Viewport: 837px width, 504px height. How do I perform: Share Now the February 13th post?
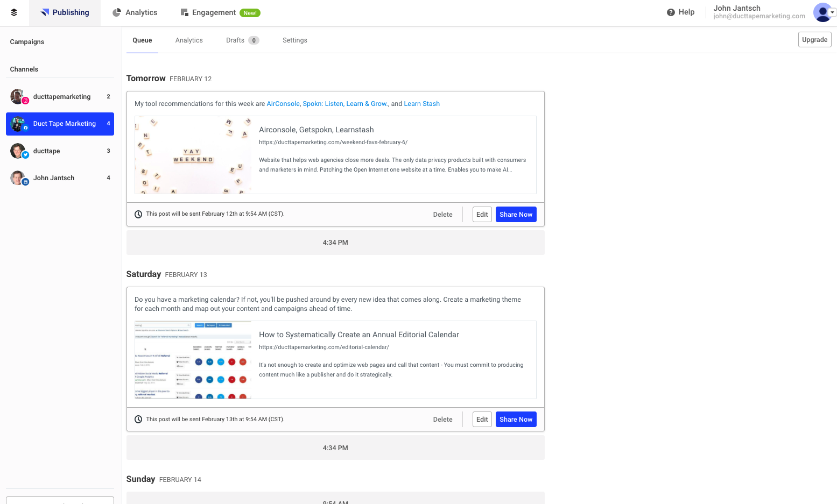point(516,420)
